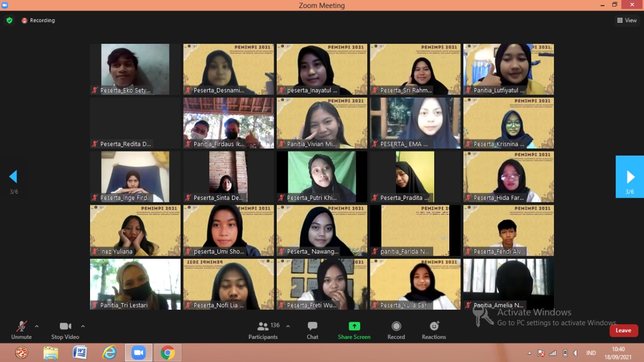
Task: Click the Unmute microphone icon
Action: click(21, 326)
